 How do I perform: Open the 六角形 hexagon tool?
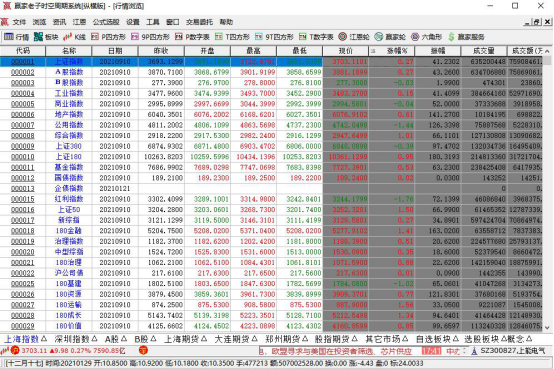point(426,37)
